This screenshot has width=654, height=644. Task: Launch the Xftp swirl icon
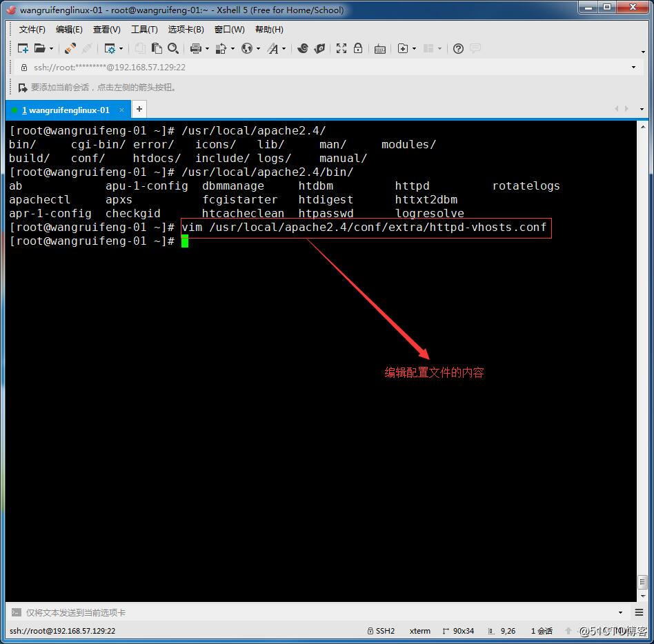(x=303, y=48)
